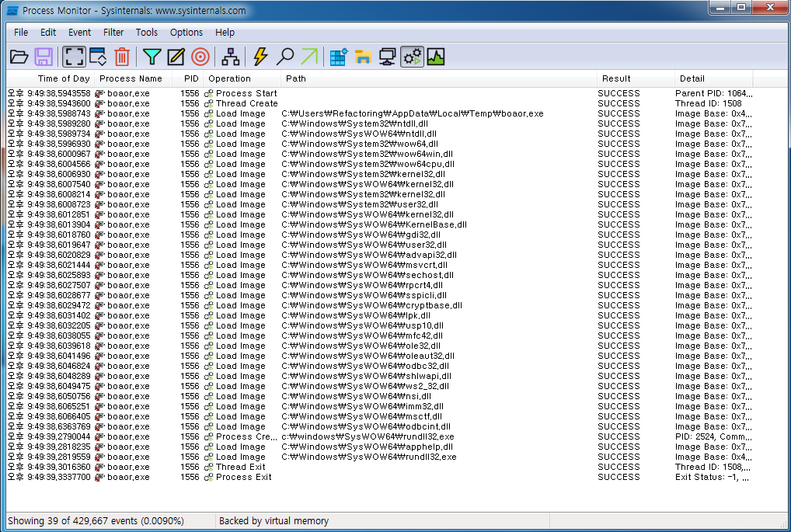Select the SysWOW64\odbc32.dll row
The image size is (791, 532).
pos(380,366)
